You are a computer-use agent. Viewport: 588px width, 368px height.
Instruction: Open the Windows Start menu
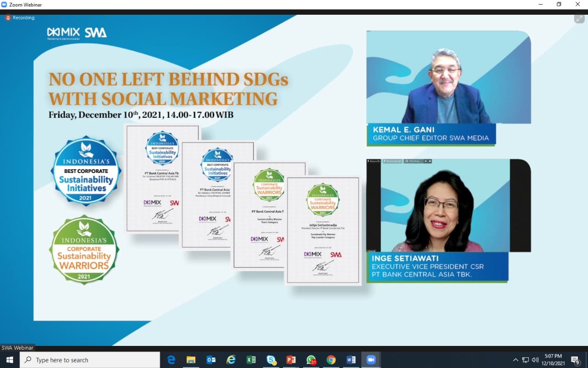(10, 360)
